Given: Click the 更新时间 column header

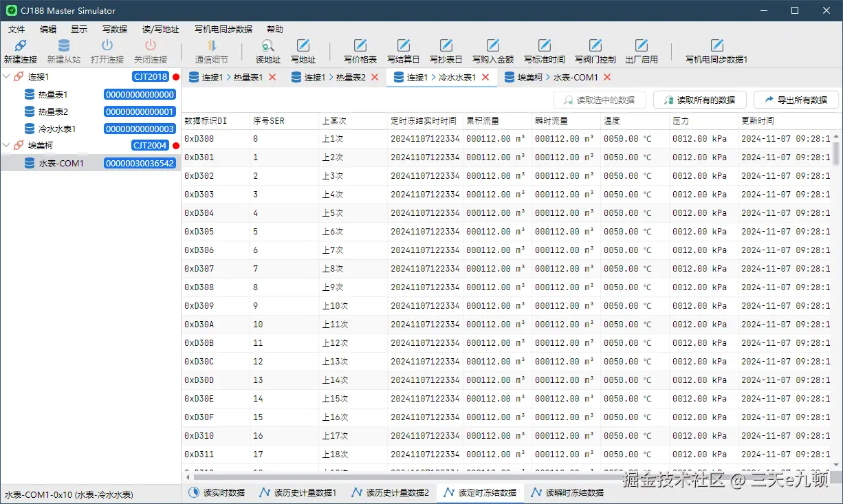Looking at the screenshot, I should (784, 121).
